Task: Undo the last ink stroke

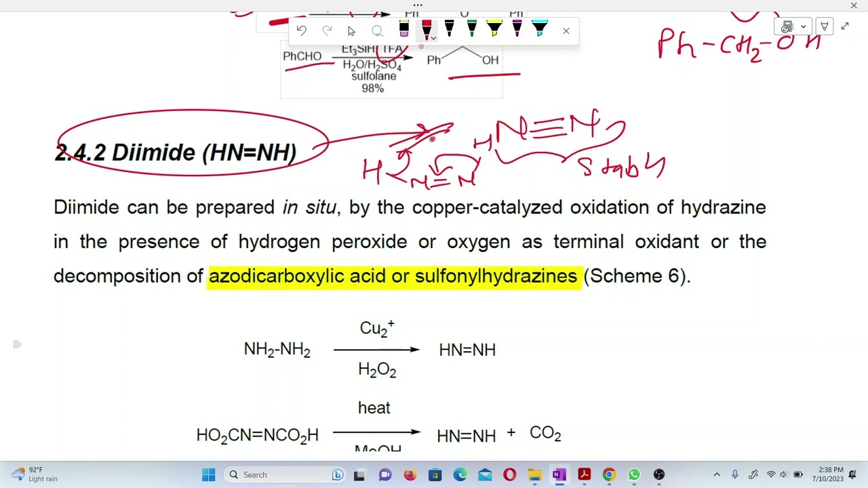Action: tap(302, 30)
